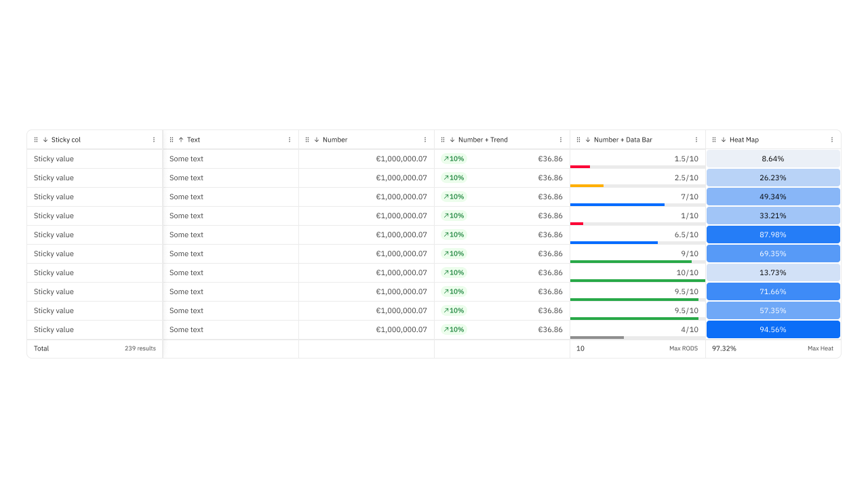
Task: Open the Number column three-dot menu
Action: (x=425, y=140)
